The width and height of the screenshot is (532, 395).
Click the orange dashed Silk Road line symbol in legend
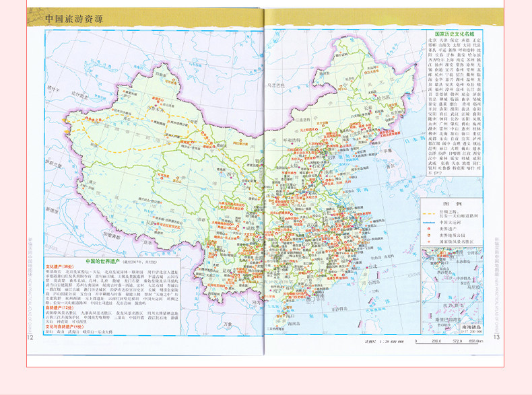coord(429,214)
